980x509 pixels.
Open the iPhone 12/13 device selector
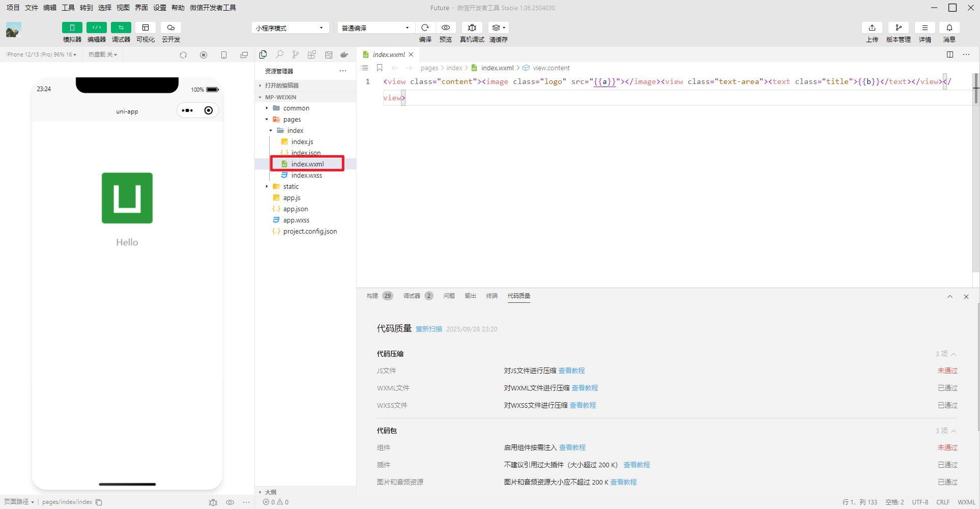(41, 54)
